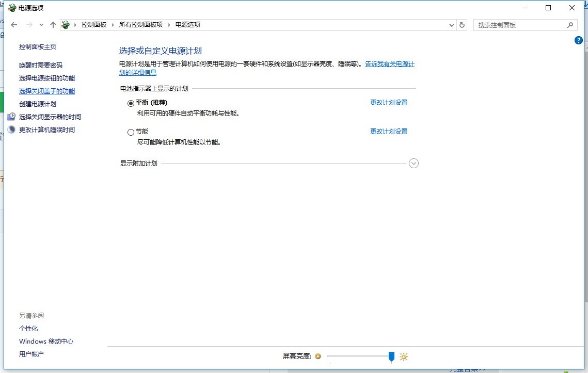The image size is (588, 373).
Task: Click the screen brightness slider handle
Action: [391, 356]
